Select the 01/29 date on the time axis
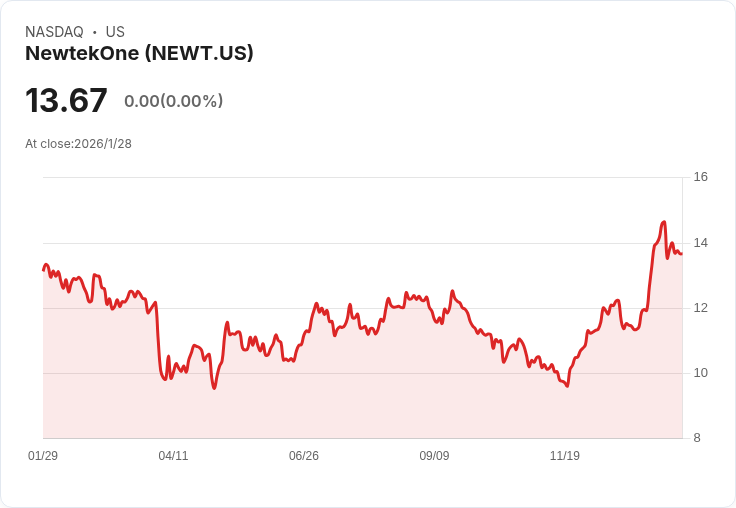Screen dimensions: 736x508 [x=43, y=456]
